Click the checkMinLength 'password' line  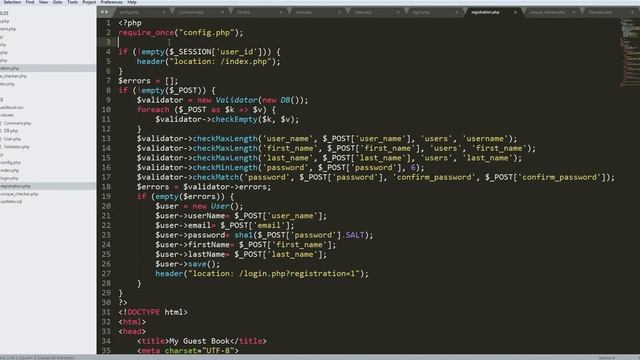coord(280,167)
